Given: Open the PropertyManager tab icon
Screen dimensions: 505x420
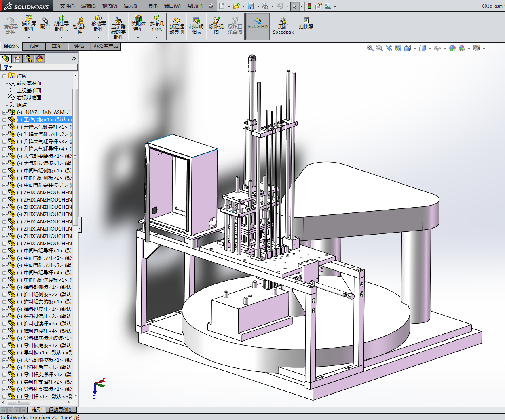Looking at the screenshot, I should pos(17,59).
